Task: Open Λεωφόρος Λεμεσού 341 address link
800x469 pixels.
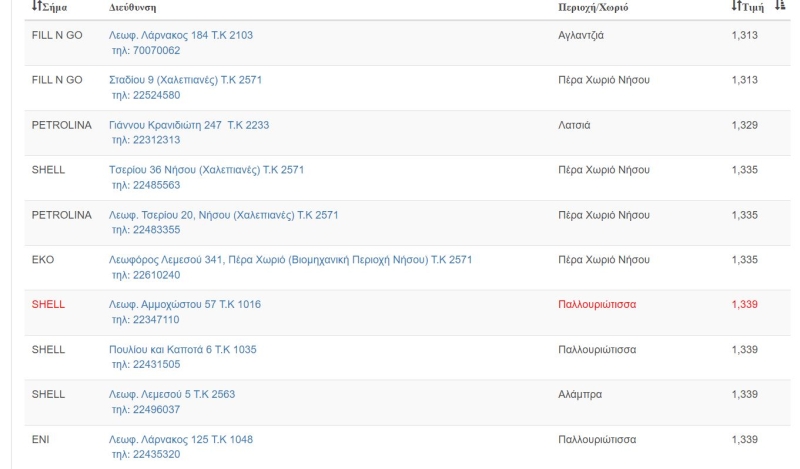Action: click(290, 260)
